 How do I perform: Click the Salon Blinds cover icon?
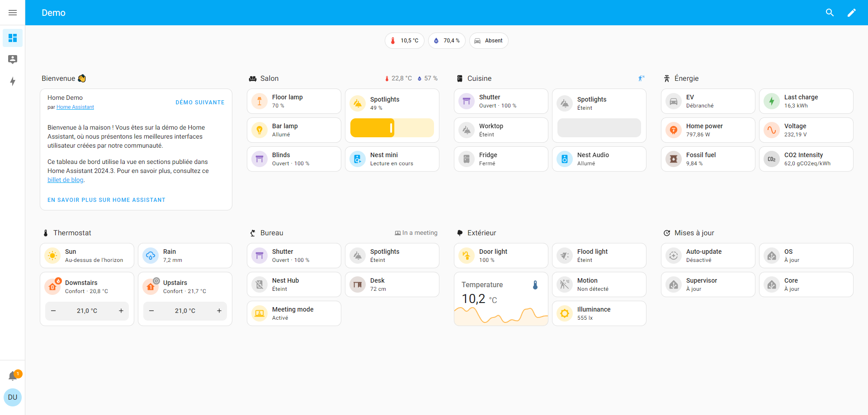[x=259, y=159]
